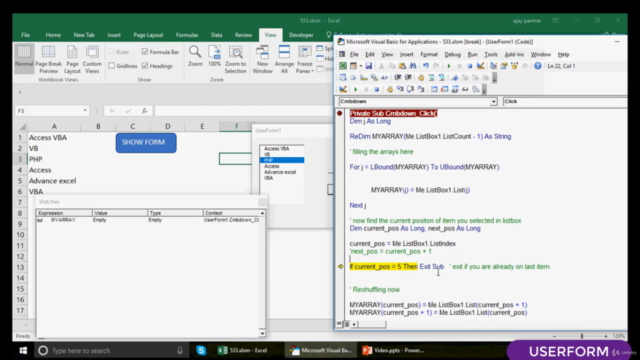Click the Custom Views button
Image resolution: width=640 pixels, height=360 pixels.
[92, 59]
